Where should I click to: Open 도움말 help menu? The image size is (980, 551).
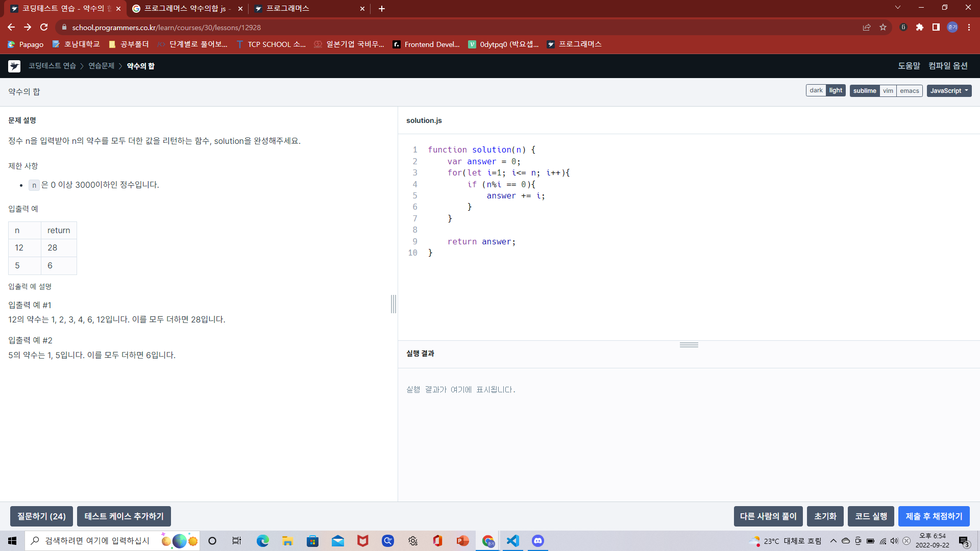pyautogui.click(x=909, y=66)
